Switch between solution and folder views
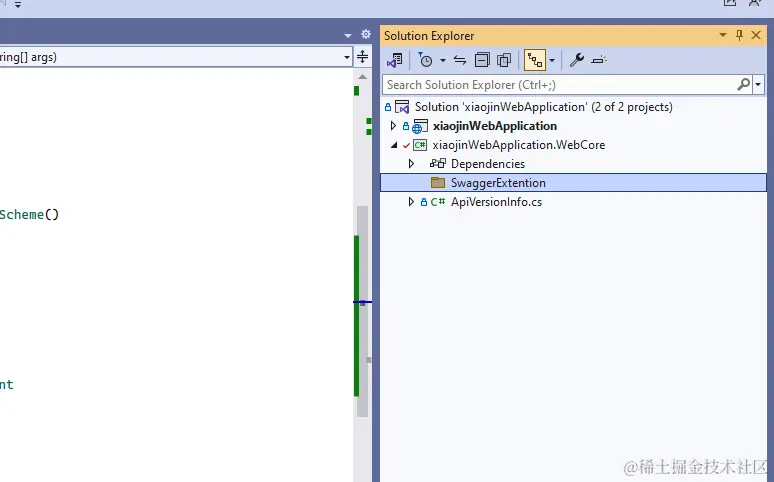774x482 pixels. point(394,60)
